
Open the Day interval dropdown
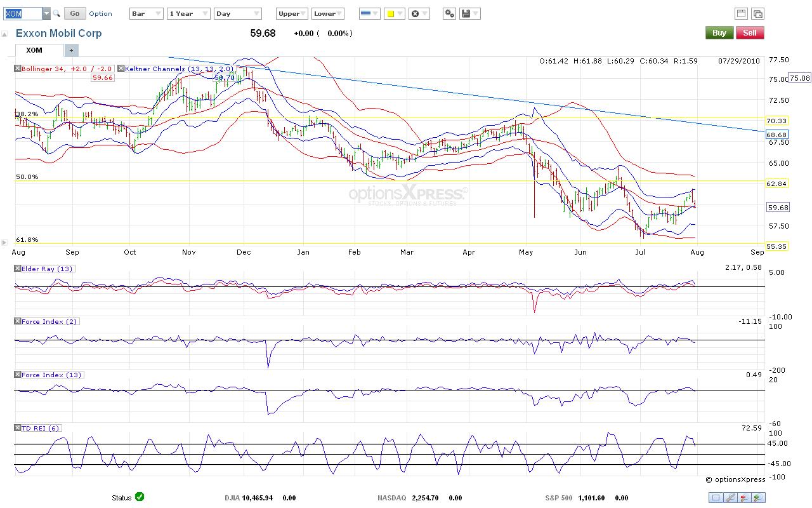(238, 13)
